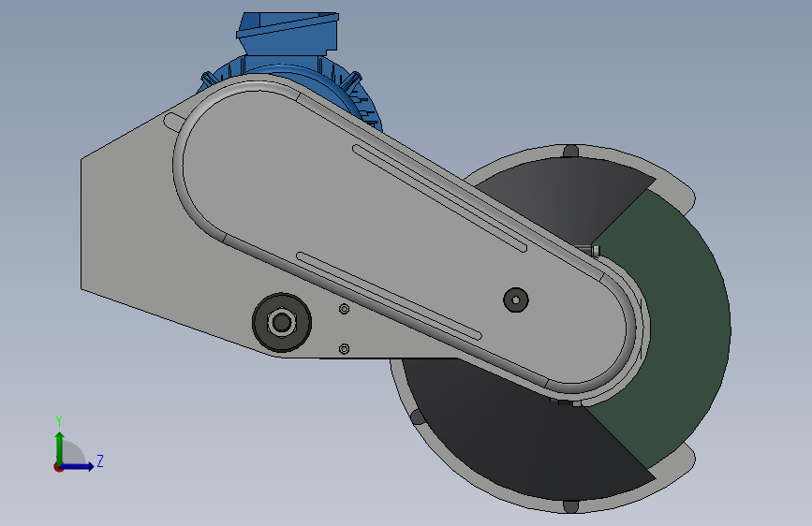Image resolution: width=812 pixels, height=526 pixels.
Task: Click the blue Z axis arrow of the triad
Action: click(x=78, y=466)
